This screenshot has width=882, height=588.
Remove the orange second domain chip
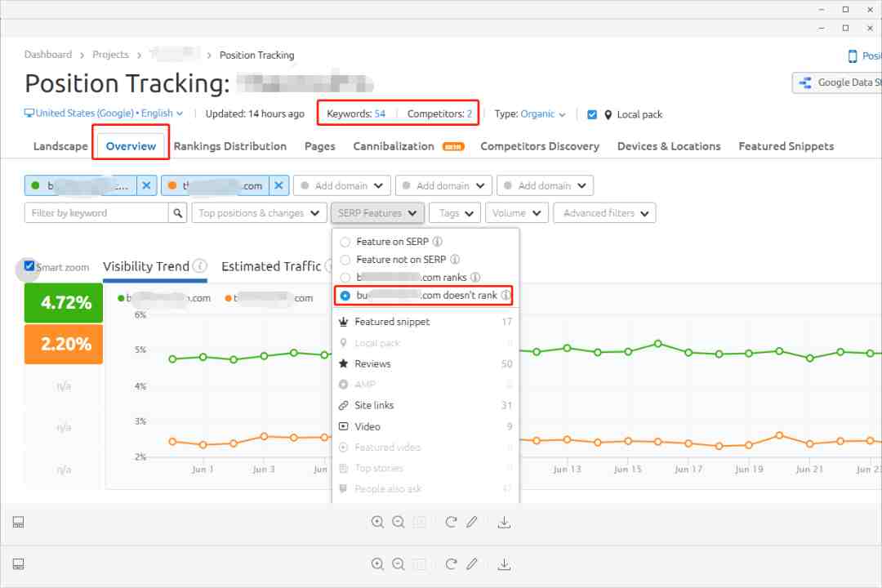click(x=279, y=185)
